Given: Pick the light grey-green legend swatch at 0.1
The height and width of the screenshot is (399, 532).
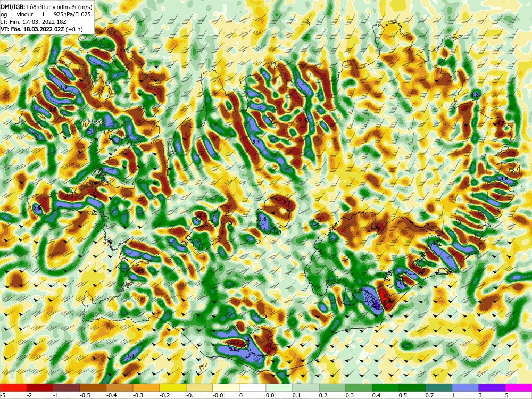Looking at the screenshot, I should [306, 387].
